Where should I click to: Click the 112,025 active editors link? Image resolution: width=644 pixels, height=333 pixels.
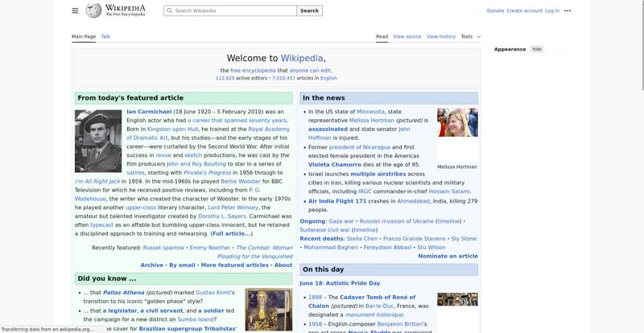tap(225, 78)
